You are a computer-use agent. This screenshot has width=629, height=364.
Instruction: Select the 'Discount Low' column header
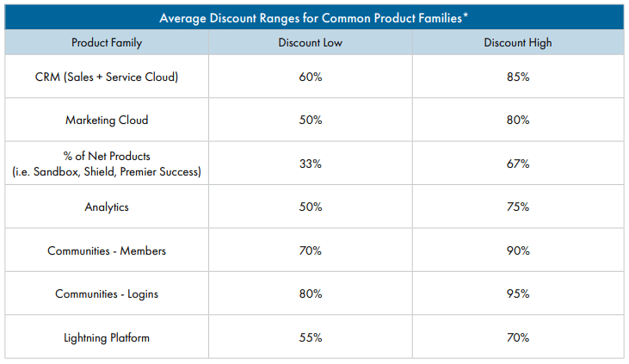[311, 42]
